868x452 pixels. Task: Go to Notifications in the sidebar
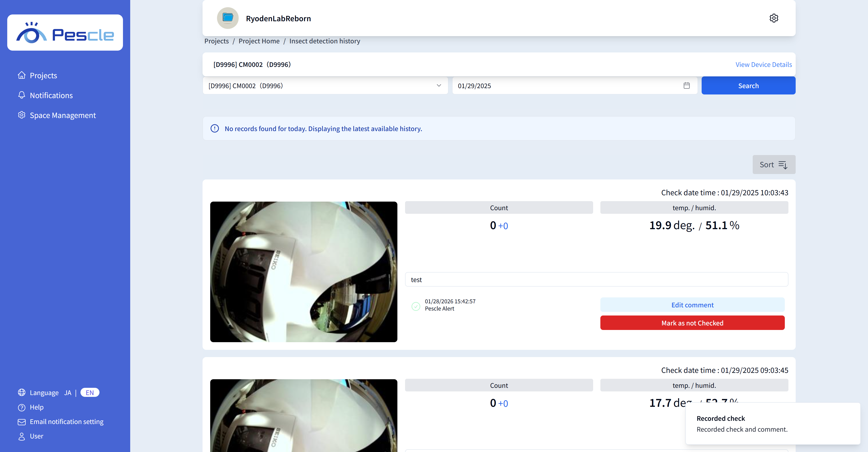[51, 95]
